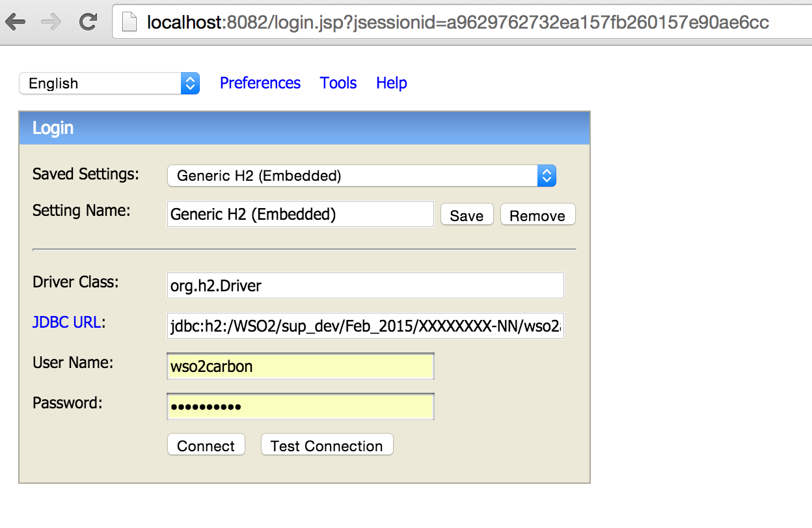
Task: Select the Generic H2 (Embedded) saved settings box
Action: [x=362, y=176]
